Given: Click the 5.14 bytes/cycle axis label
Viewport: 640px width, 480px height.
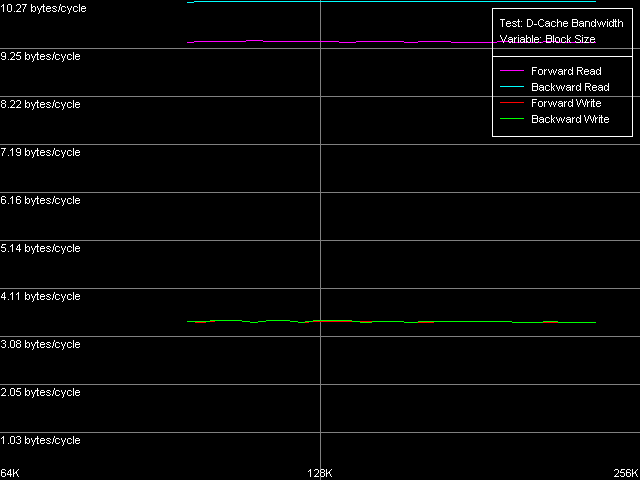Looking at the screenshot, I should point(40,248).
